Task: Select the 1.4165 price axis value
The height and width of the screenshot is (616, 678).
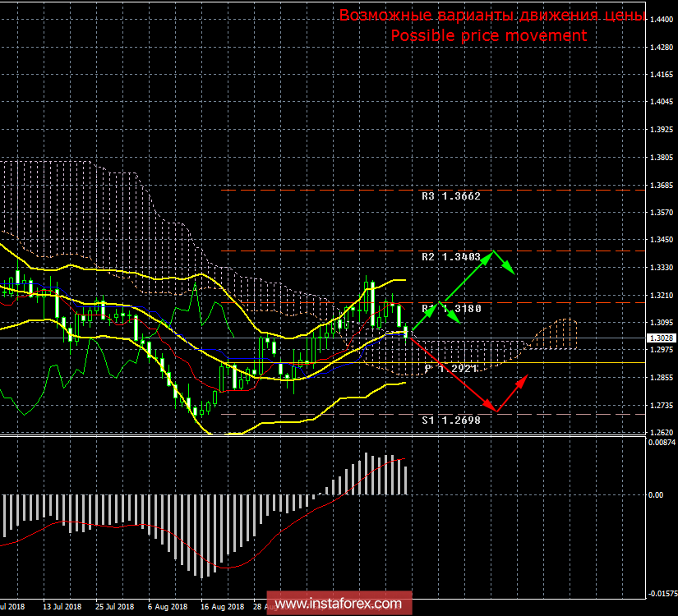Action: 662,75
